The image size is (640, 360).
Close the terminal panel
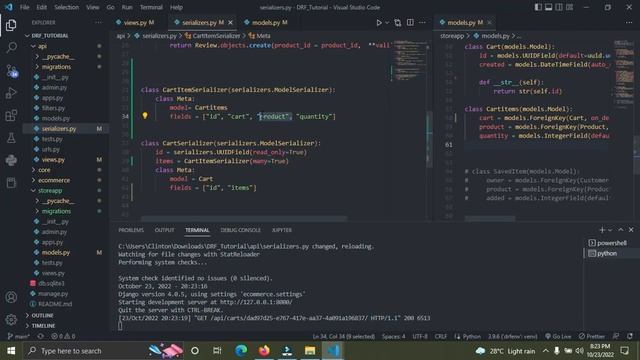coord(631,230)
